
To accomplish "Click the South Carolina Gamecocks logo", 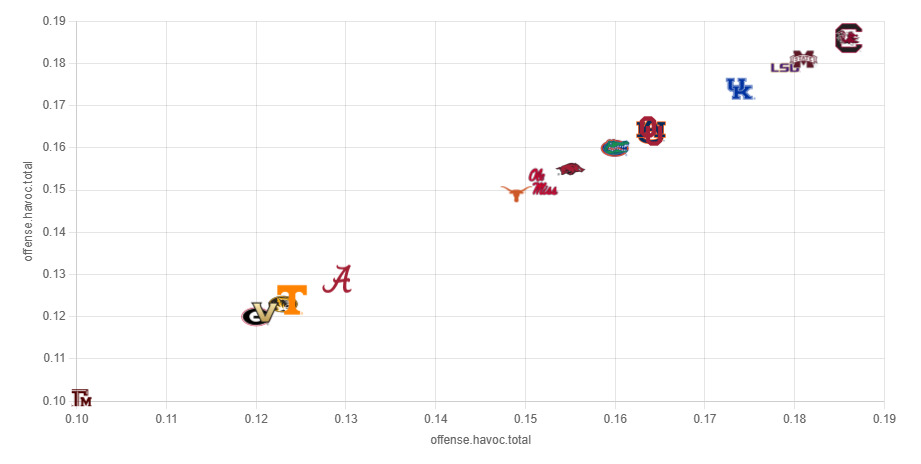I will click(x=849, y=39).
